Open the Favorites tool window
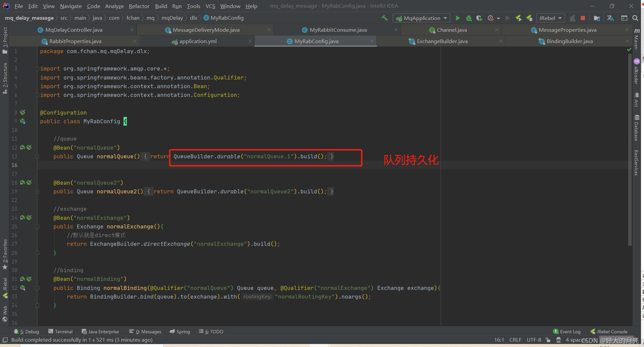Screen dimensions: 644x347 pyautogui.click(x=5, y=254)
